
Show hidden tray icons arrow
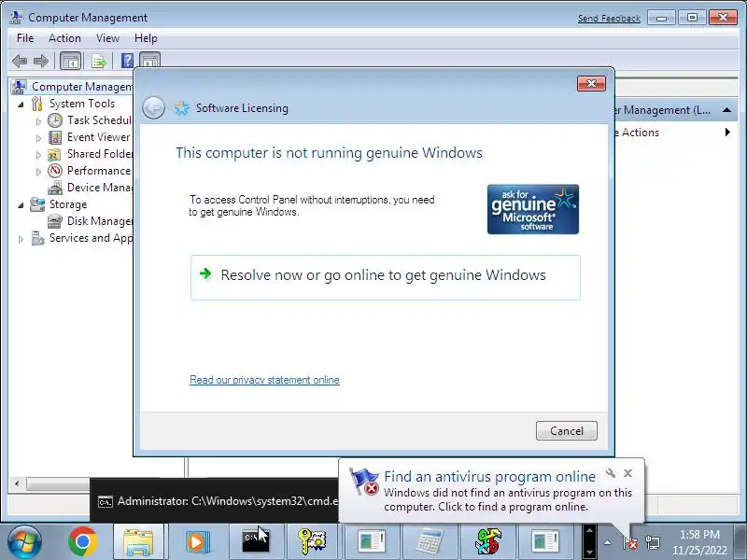click(x=608, y=542)
